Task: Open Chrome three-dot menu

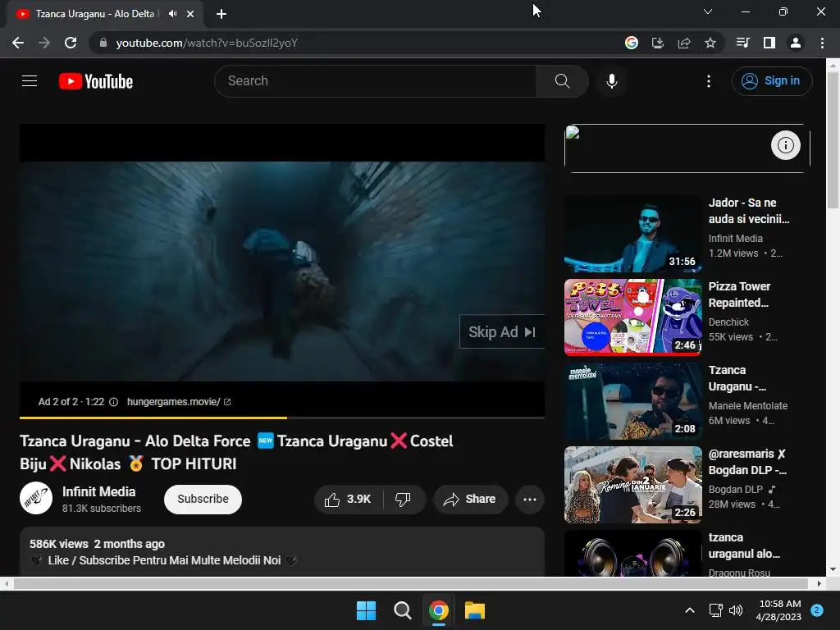Action: tap(822, 43)
